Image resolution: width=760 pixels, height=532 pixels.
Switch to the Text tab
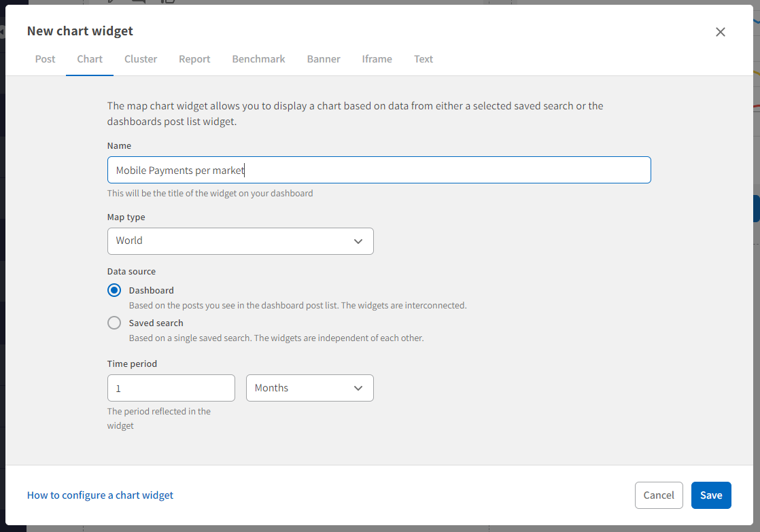click(423, 59)
